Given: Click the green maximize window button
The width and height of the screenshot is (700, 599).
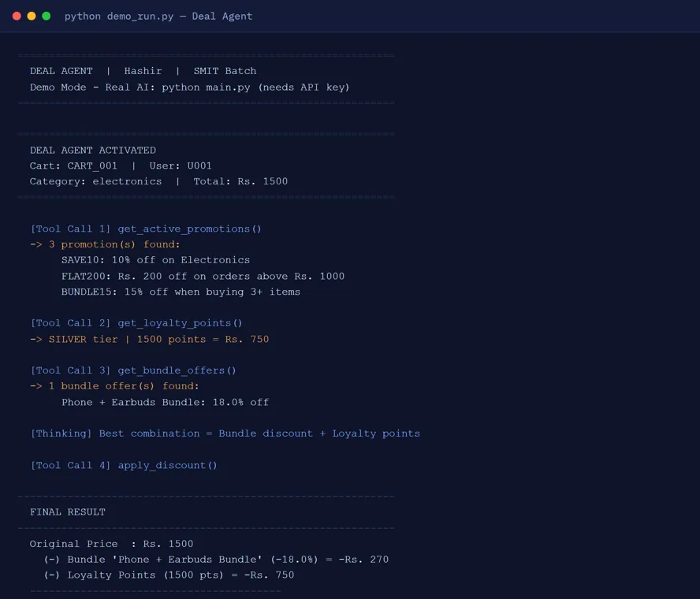Looking at the screenshot, I should (x=47, y=16).
